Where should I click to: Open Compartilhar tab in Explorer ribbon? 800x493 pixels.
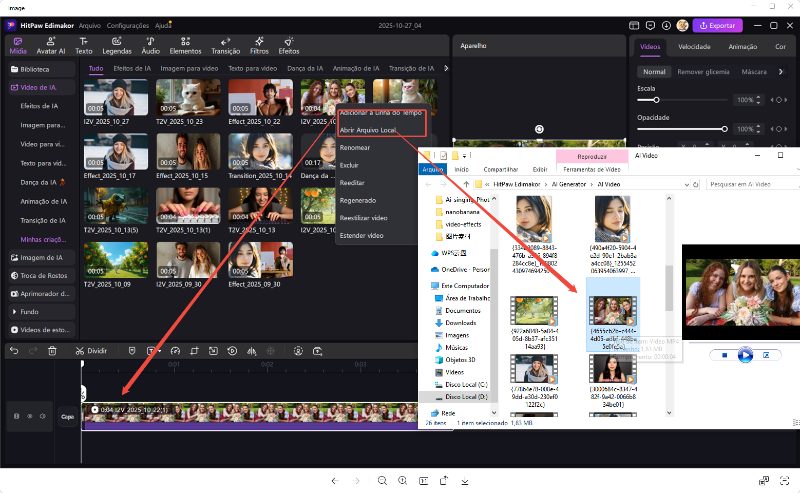pyautogui.click(x=501, y=169)
